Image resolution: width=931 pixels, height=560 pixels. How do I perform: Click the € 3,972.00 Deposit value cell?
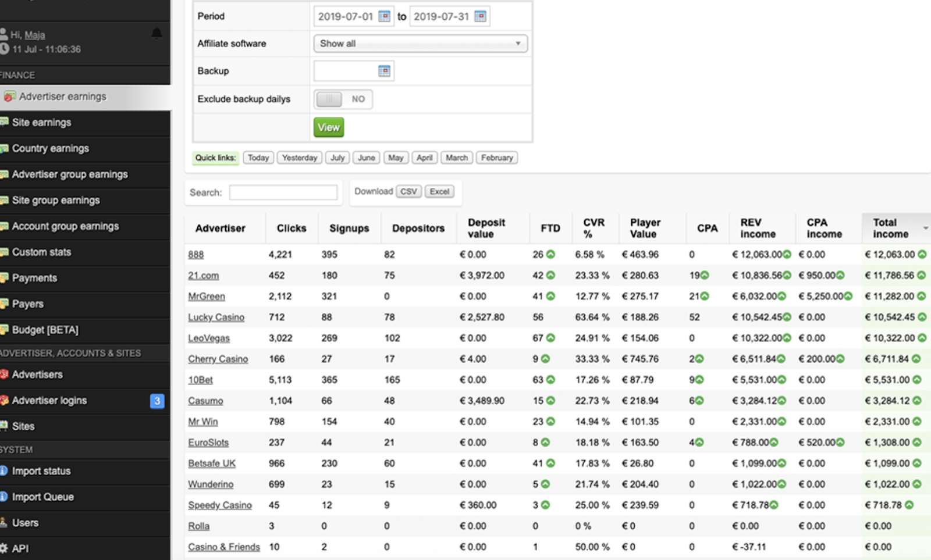click(482, 276)
